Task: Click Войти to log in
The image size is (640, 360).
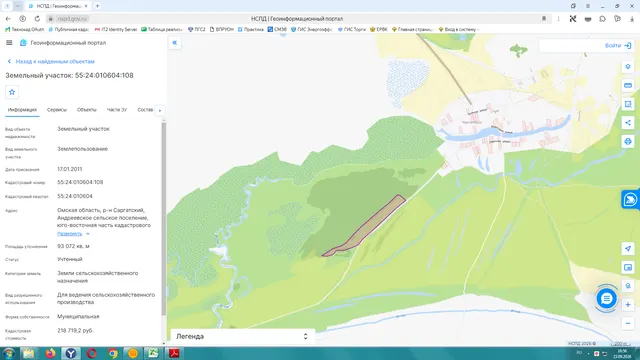Action: [618, 46]
